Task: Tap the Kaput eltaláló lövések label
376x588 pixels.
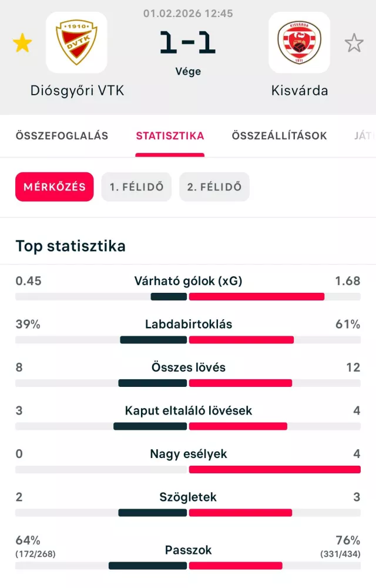Action: (188, 410)
